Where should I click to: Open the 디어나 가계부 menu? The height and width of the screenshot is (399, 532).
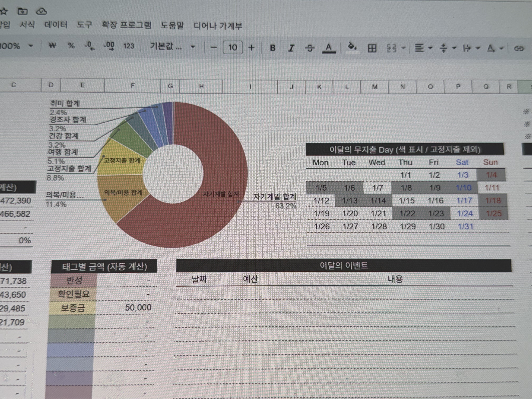click(218, 26)
